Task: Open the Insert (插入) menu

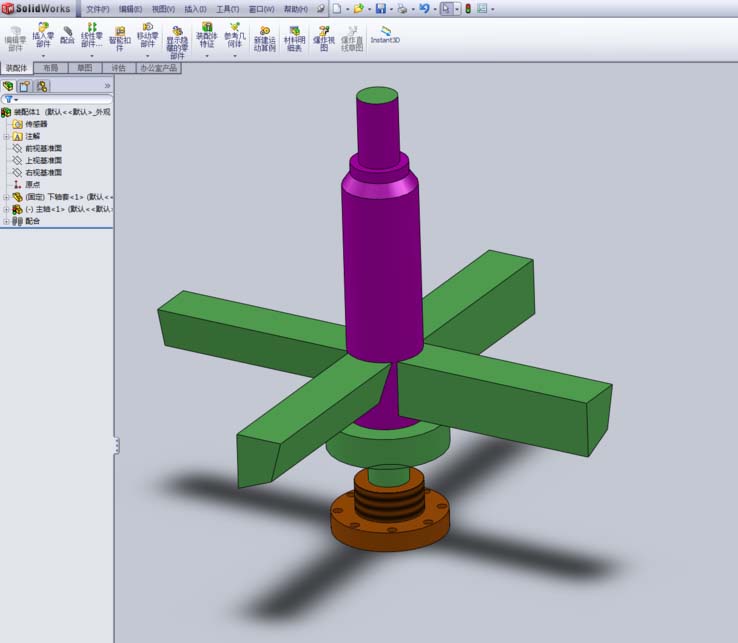Action: click(195, 9)
